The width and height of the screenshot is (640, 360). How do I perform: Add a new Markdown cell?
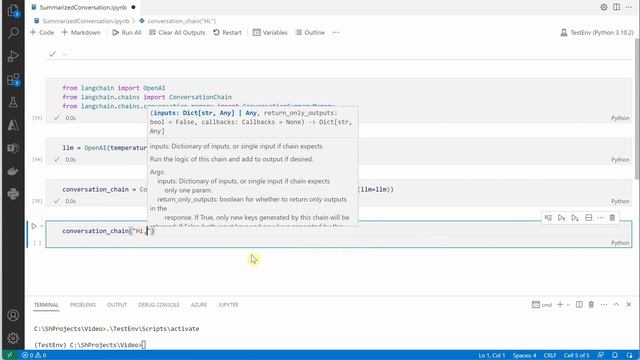81,32
